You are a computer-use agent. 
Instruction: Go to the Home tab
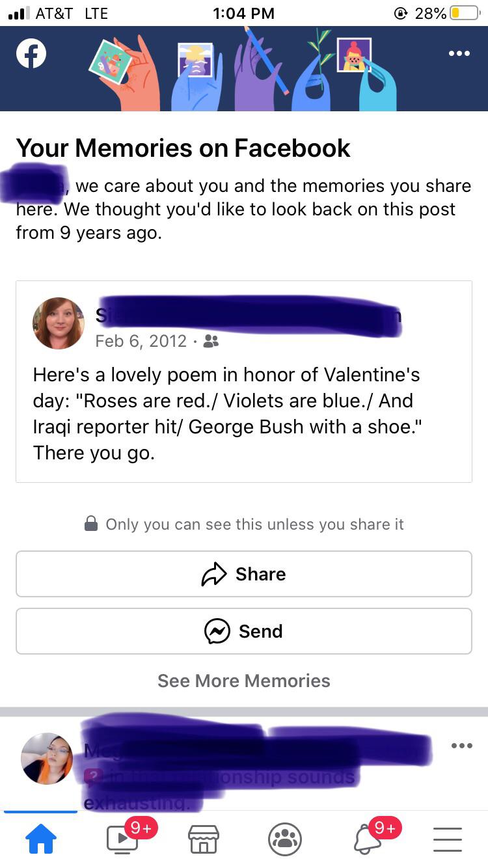click(40, 839)
